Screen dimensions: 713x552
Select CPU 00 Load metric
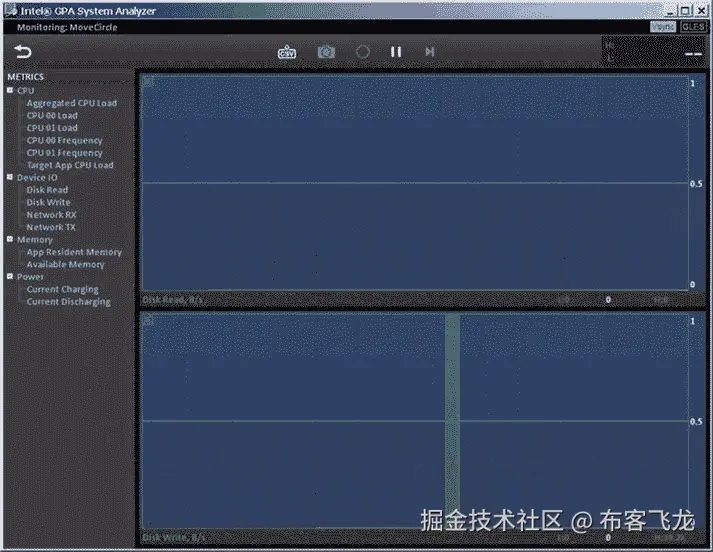52,115
